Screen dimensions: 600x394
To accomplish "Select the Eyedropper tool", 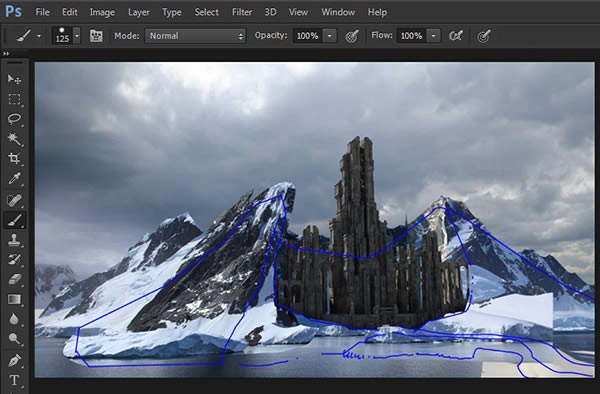I will (x=14, y=179).
